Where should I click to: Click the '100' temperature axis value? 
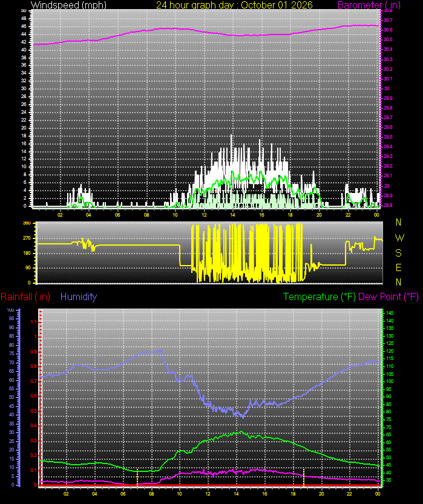point(390,381)
